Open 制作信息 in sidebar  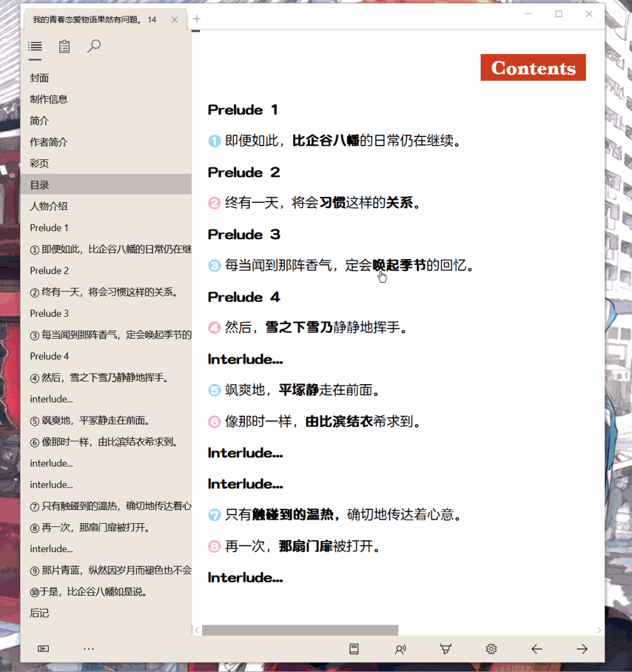106,99
